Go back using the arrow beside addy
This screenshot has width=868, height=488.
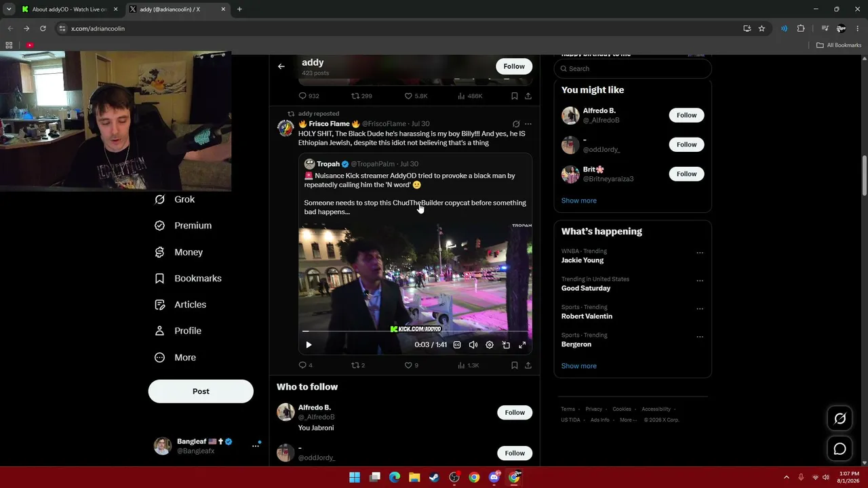point(281,66)
